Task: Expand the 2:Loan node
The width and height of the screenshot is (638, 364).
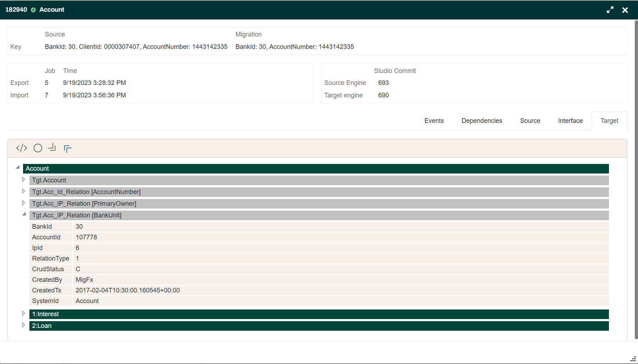Action: [23, 325]
